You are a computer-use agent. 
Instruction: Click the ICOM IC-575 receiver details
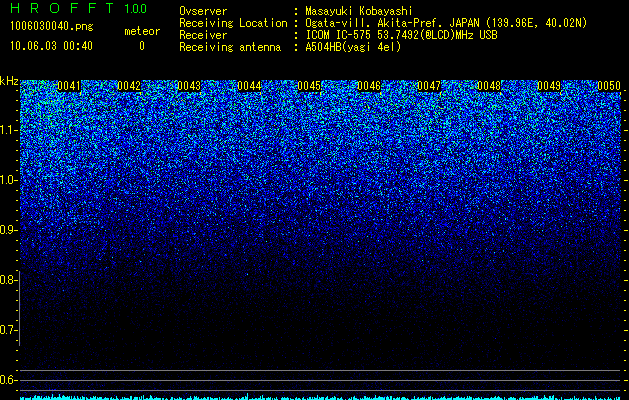(402, 35)
